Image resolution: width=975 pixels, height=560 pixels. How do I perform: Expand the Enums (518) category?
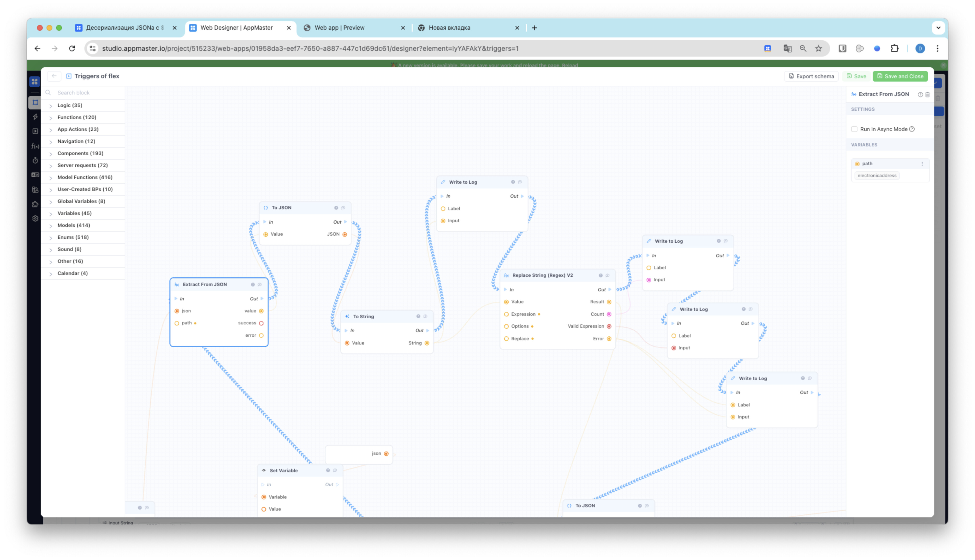pos(83,237)
